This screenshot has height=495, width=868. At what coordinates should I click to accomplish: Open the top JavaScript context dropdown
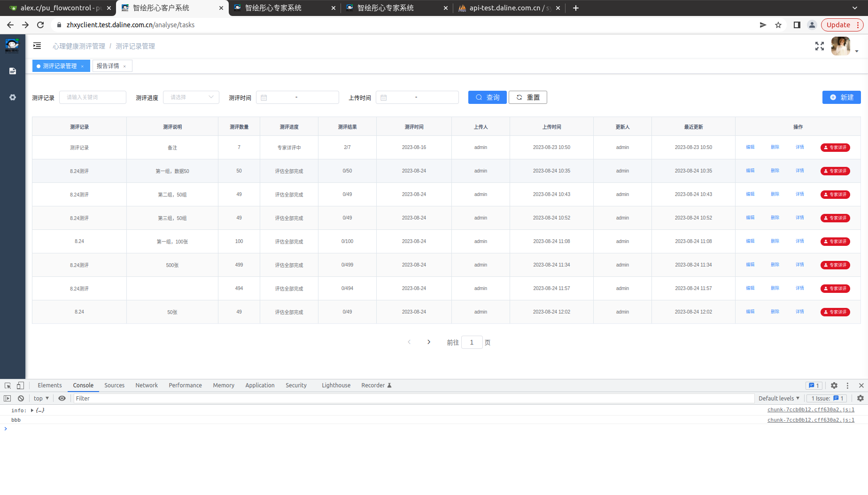point(41,398)
